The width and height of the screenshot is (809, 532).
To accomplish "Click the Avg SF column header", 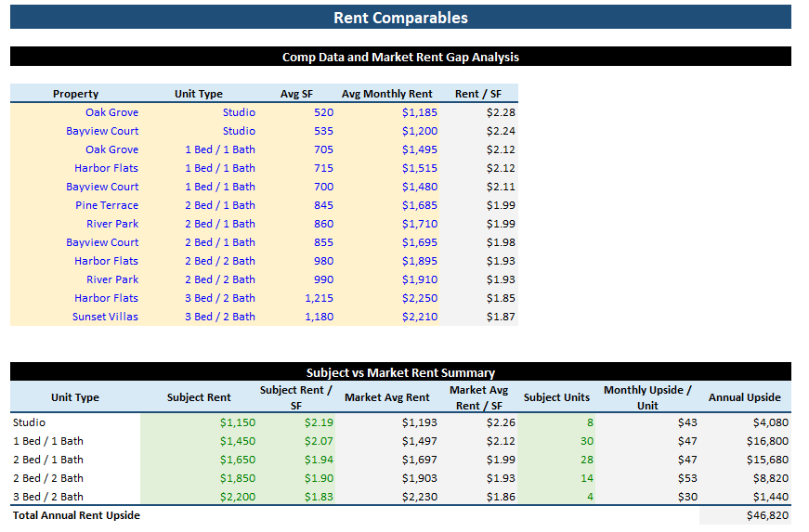I will (296, 94).
